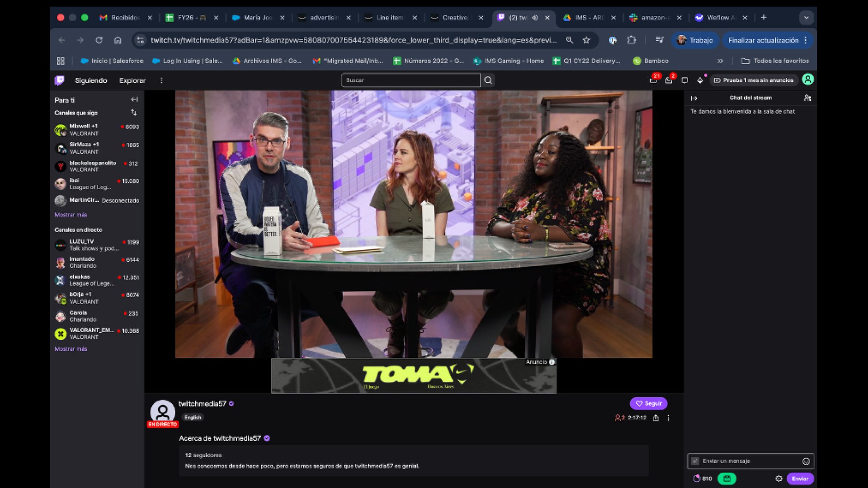Open whispers chat bubble icon
This screenshot has width=868, height=488.
[x=684, y=80]
